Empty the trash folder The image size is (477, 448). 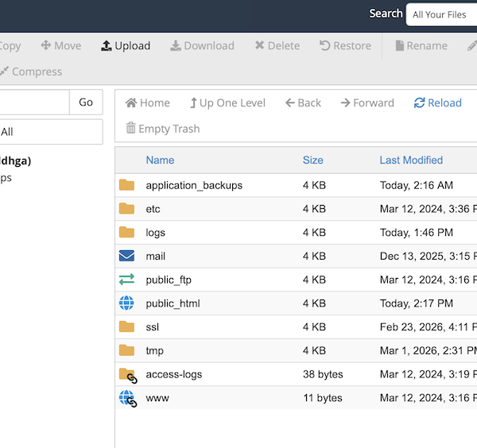point(163,129)
